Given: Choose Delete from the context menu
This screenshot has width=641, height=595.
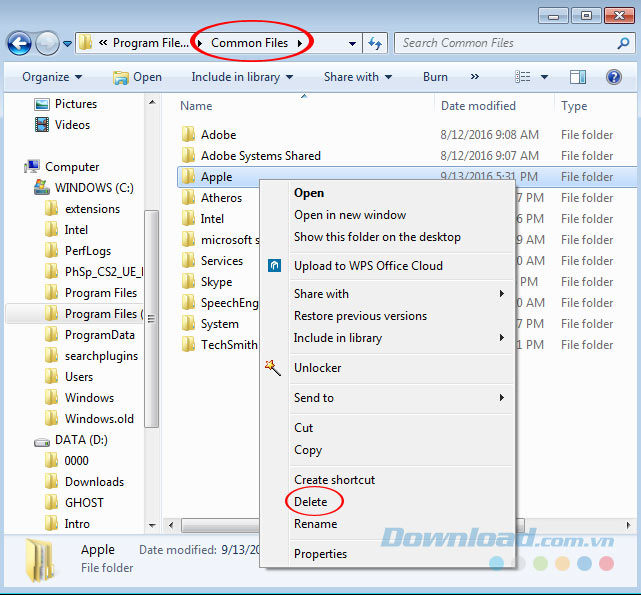Looking at the screenshot, I should pyautogui.click(x=311, y=502).
